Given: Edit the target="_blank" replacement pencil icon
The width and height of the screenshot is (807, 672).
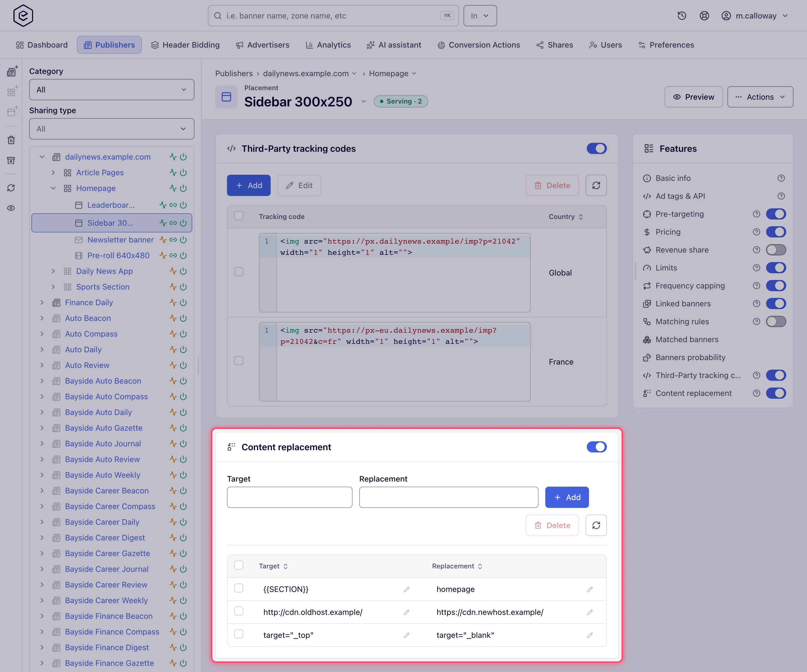Looking at the screenshot, I should click(x=590, y=636).
